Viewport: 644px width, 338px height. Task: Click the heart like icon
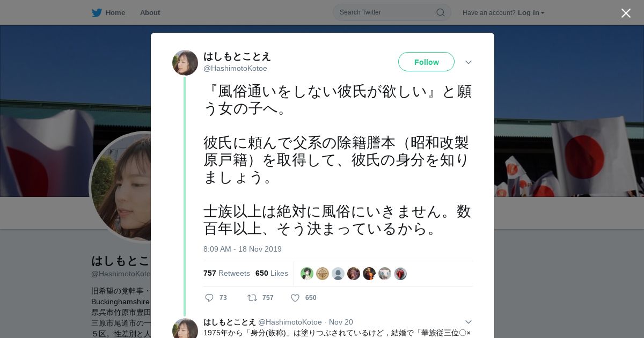pyautogui.click(x=295, y=298)
